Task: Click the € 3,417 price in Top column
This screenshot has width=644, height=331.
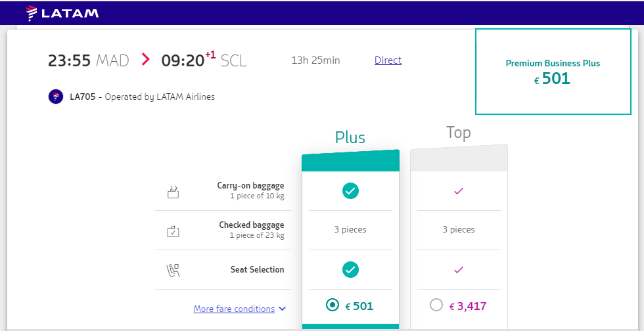Action: pyautogui.click(x=468, y=306)
